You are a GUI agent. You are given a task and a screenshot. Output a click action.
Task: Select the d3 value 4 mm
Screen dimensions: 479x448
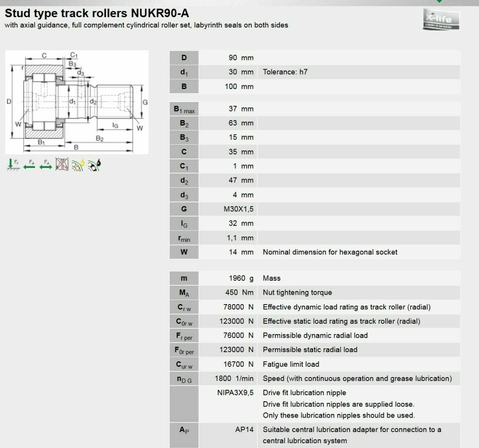click(x=243, y=195)
